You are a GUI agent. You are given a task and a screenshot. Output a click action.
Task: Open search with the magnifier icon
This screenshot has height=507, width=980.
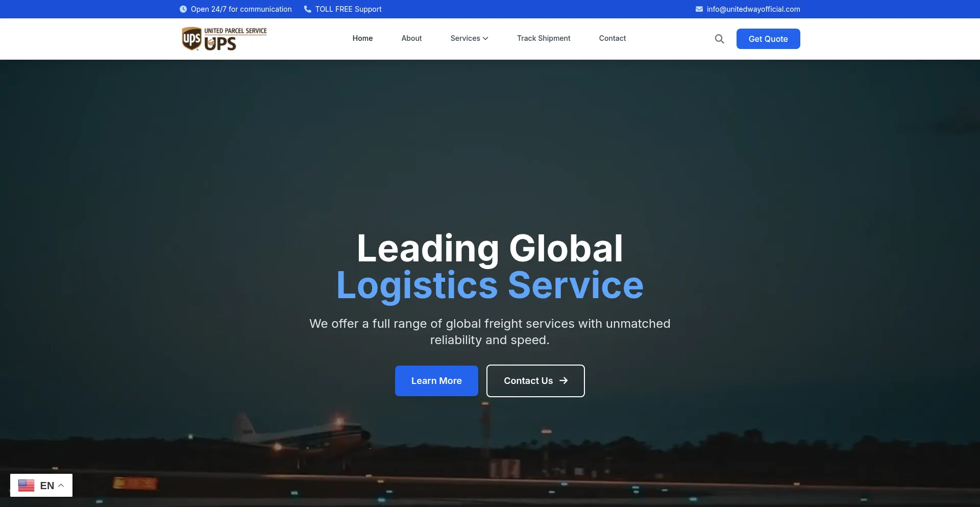pos(719,39)
